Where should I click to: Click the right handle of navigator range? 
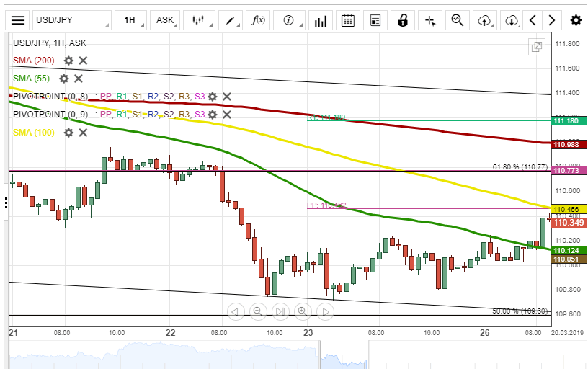[369, 355]
